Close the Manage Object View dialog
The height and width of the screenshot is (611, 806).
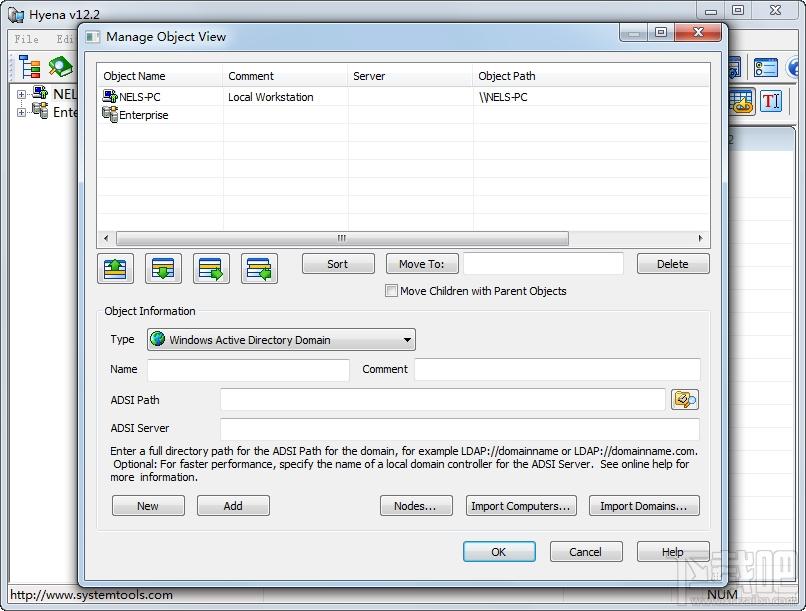pos(698,32)
